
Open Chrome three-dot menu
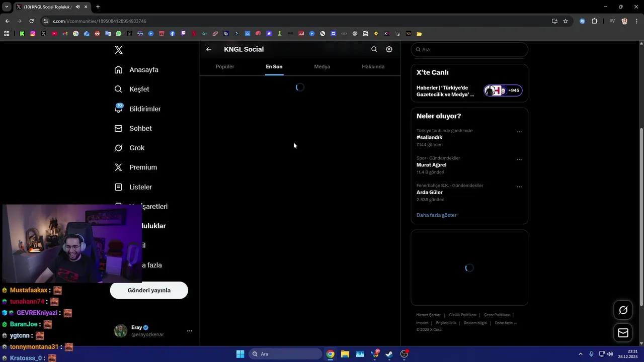tap(636, 21)
